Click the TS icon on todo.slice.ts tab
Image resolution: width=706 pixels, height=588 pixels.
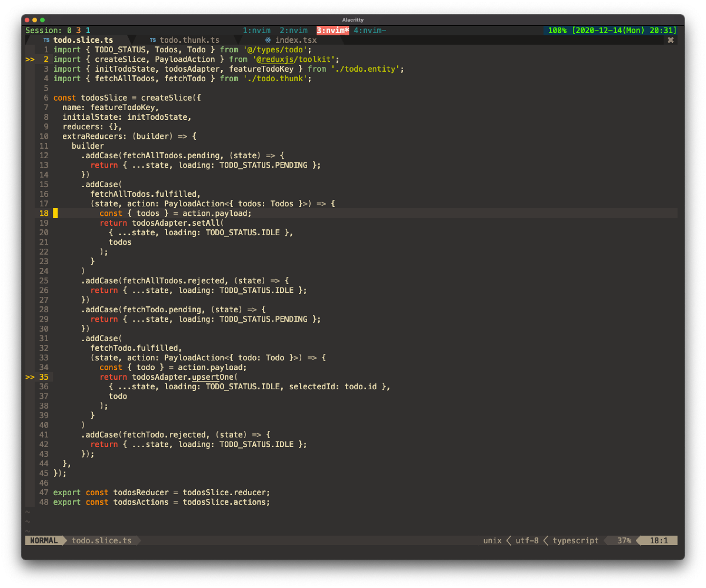tap(46, 40)
